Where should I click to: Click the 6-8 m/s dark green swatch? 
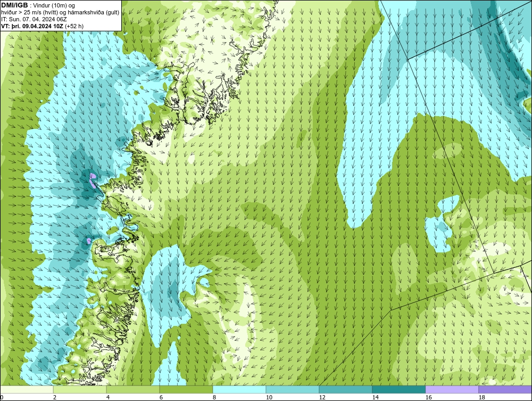tap(186, 389)
